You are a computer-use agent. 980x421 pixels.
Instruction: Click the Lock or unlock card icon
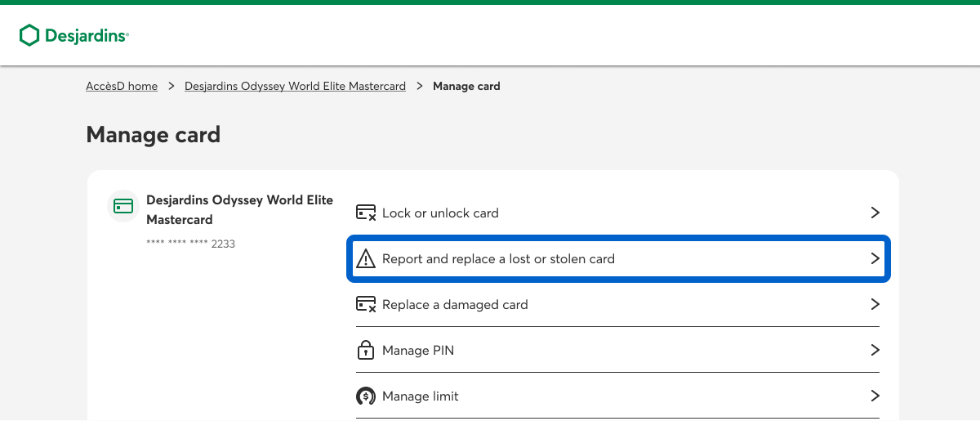click(x=366, y=213)
